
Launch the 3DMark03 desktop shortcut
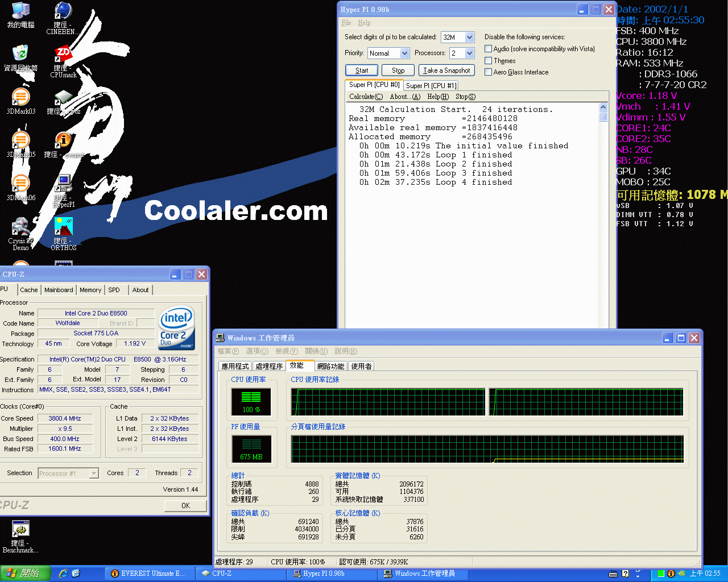[x=20, y=101]
